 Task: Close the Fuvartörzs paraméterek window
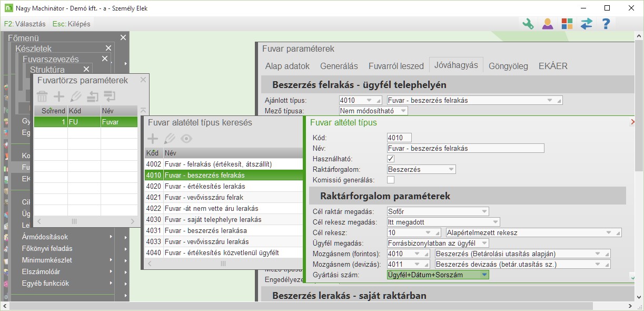point(143,80)
